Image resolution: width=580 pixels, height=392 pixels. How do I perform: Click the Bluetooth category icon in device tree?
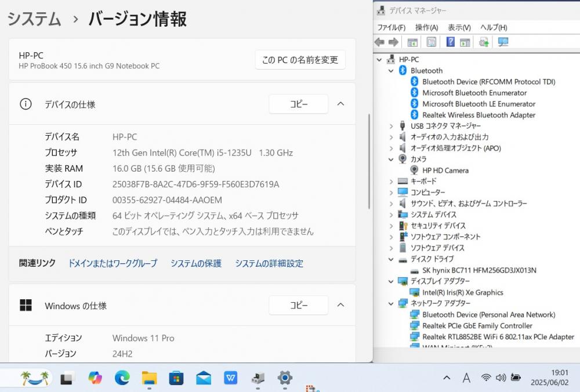tap(403, 70)
